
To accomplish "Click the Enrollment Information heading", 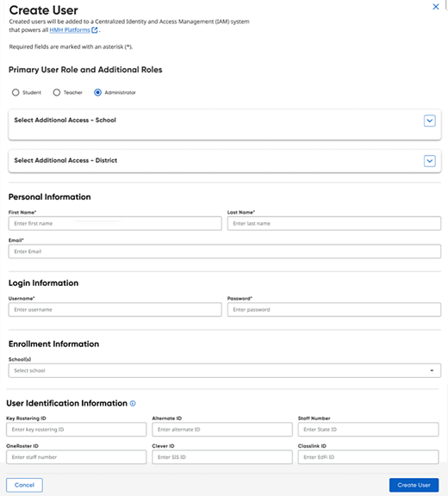I will [53, 344].
